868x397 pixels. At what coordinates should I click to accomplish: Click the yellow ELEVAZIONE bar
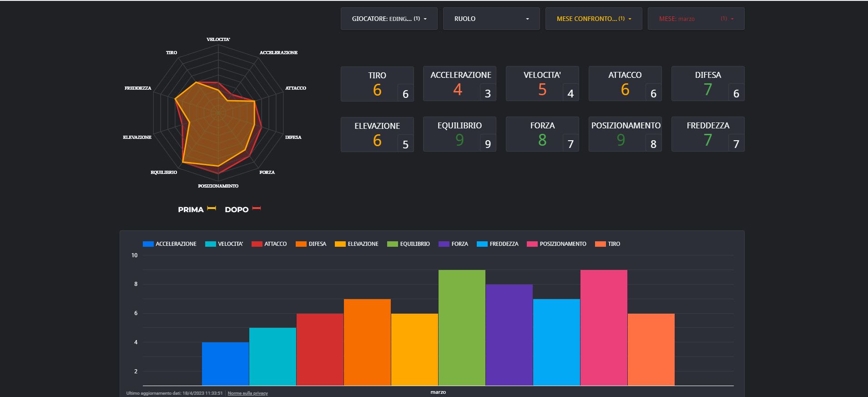[x=414, y=350]
